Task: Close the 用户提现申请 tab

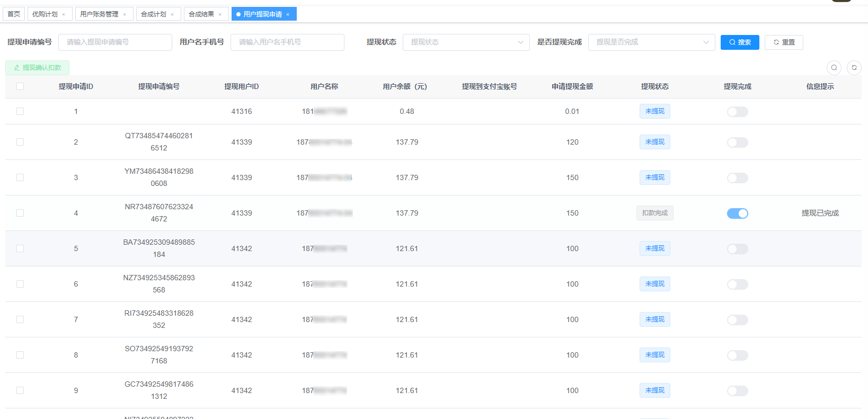Action: pyautogui.click(x=288, y=15)
